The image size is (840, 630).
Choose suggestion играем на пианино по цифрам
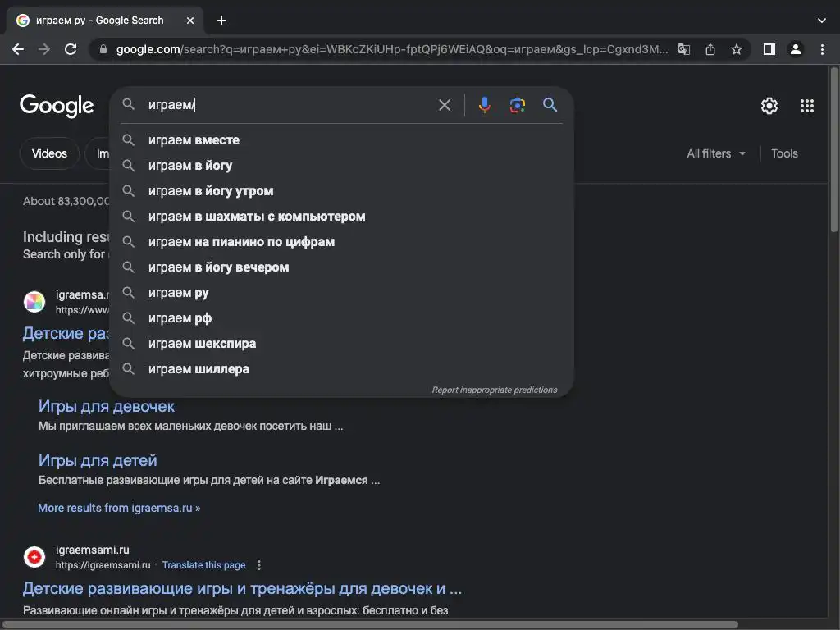(341, 242)
